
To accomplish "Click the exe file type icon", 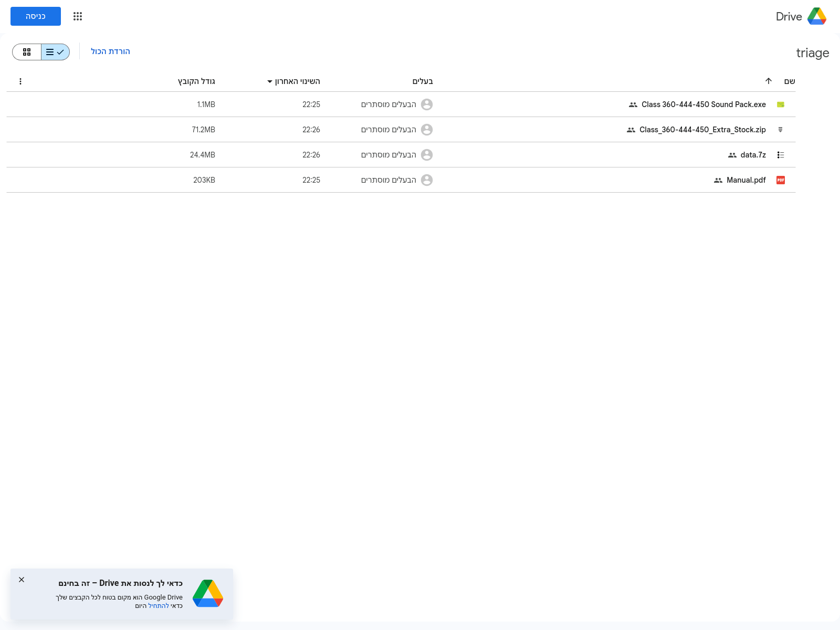I will click(781, 104).
